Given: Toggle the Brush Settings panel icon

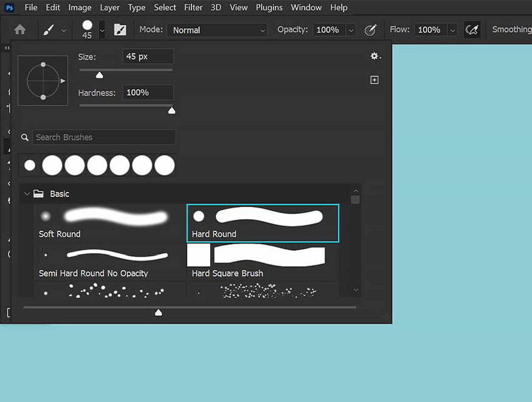Looking at the screenshot, I should point(120,30).
